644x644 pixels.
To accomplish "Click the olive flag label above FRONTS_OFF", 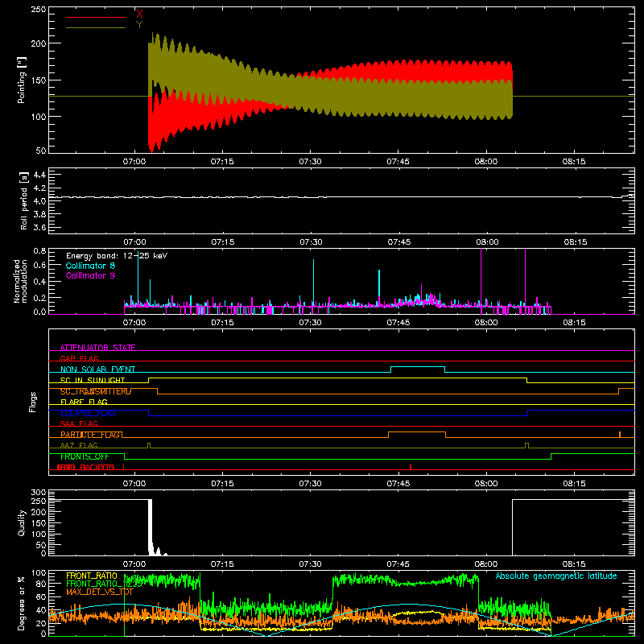I will point(79,445).
